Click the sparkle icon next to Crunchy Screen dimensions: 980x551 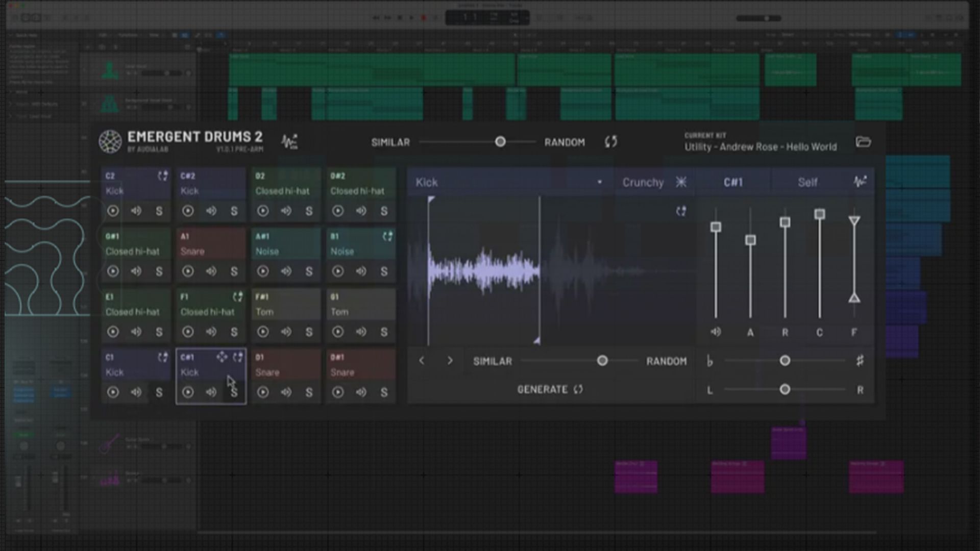click(x=681, y=182)
